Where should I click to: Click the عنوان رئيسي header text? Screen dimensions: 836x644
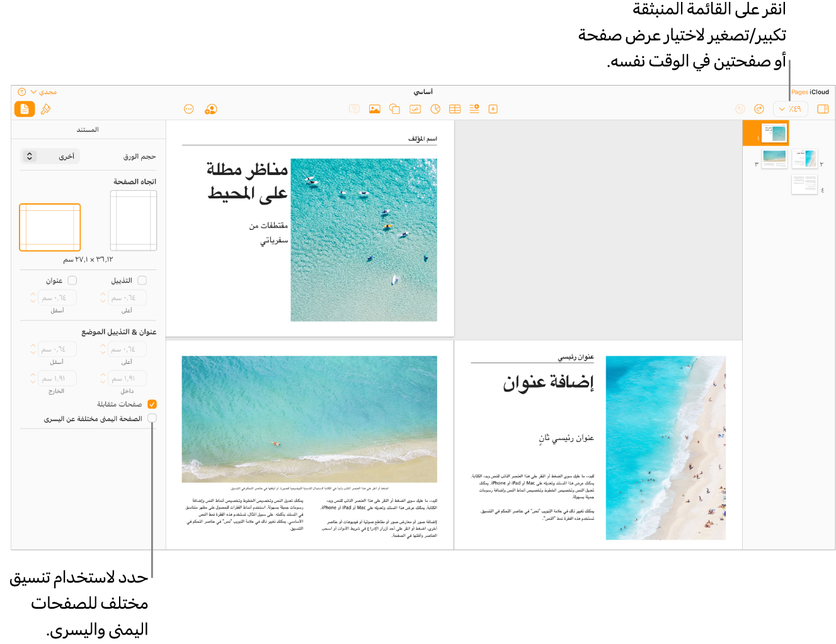tap(576, 357)
